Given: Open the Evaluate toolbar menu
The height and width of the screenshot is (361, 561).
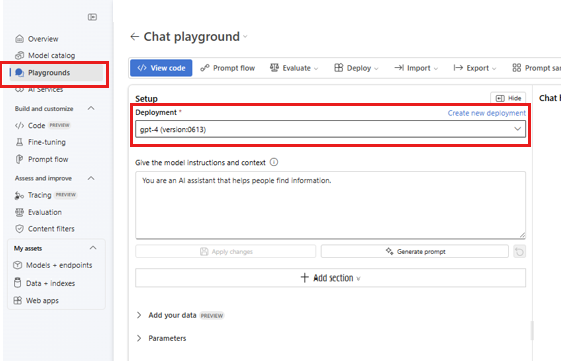Looking at the screenshot, I should [294, 68].
